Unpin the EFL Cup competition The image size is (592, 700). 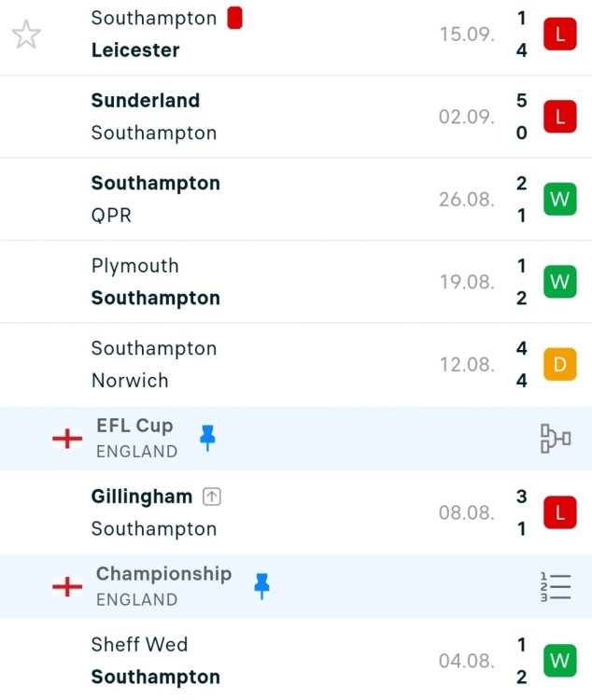click(x=207, y=437)
